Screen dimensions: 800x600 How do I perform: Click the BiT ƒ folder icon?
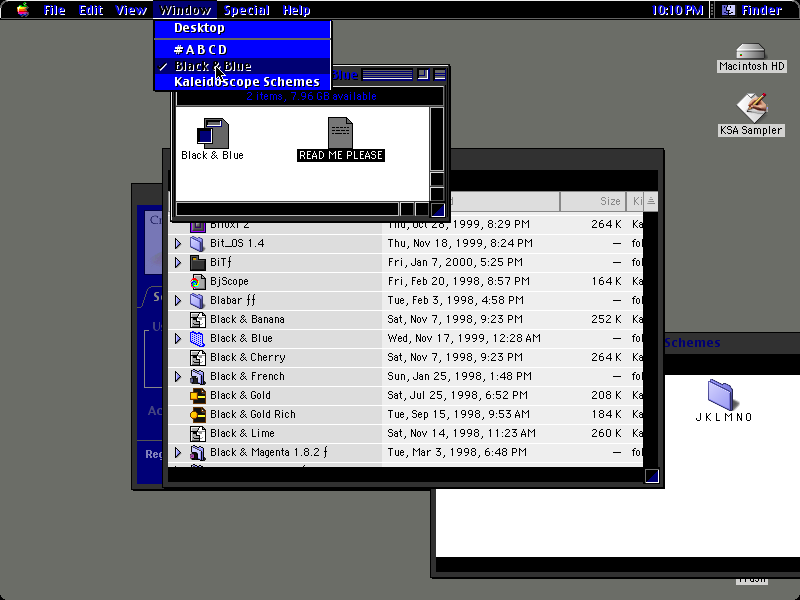pyautogui.click(x=197, y=262)
